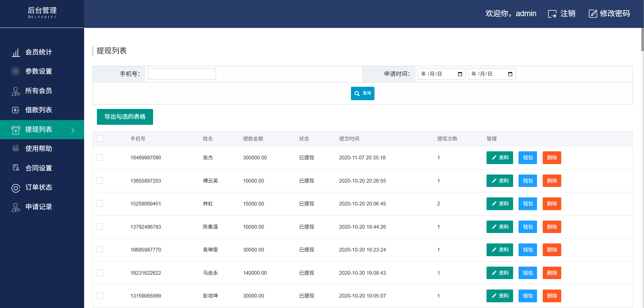This screenshot has height=308, width=644.
Task: Click the document icon beside 使用帮助
Action: click(15, 148)
